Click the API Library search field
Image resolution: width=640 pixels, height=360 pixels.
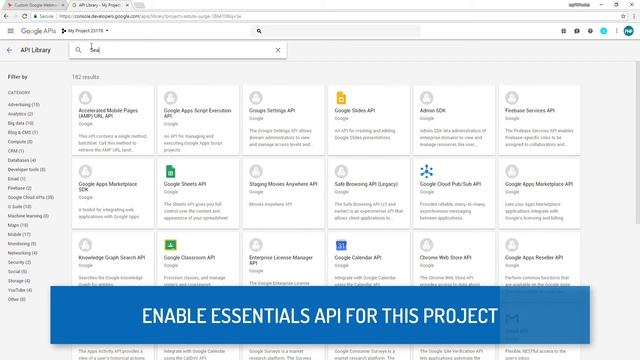178,50
